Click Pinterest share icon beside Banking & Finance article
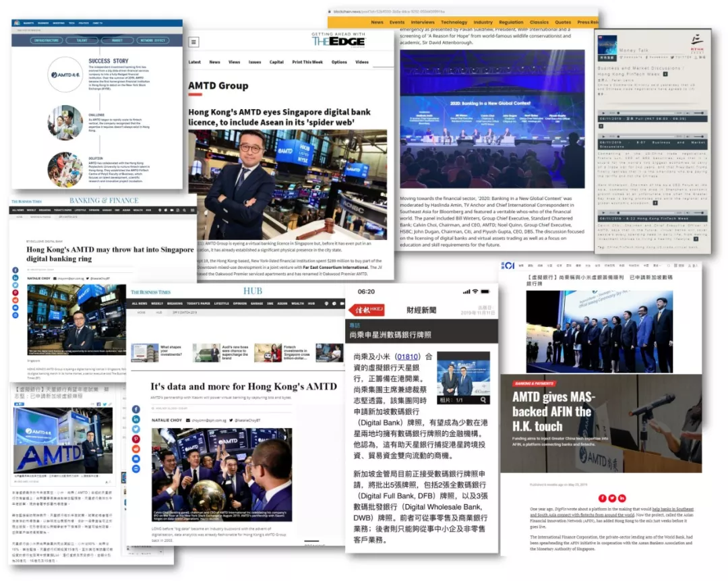This screenshot has height=581, width=728. tap(16, 293)
